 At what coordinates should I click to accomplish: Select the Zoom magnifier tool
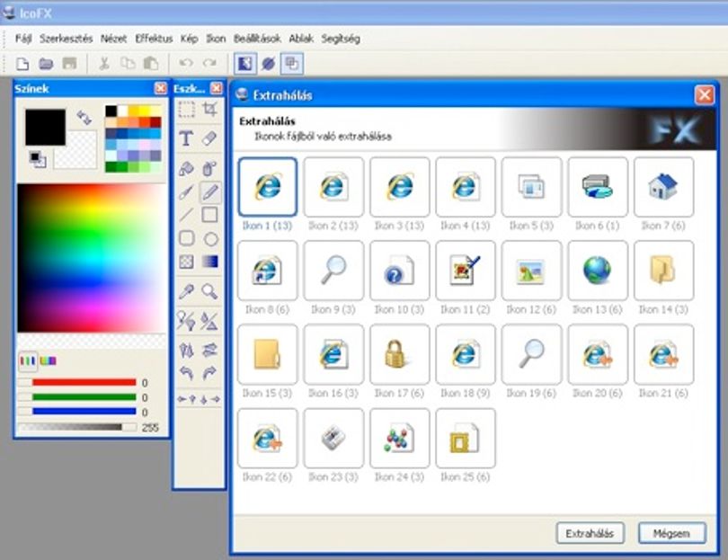click(x=209, y=291)
